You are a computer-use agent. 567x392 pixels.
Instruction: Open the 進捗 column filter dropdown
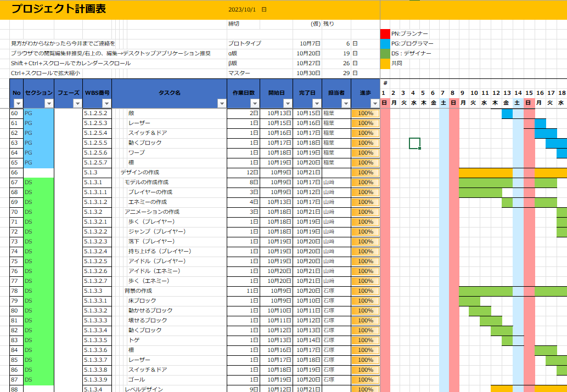coord(375,104)
